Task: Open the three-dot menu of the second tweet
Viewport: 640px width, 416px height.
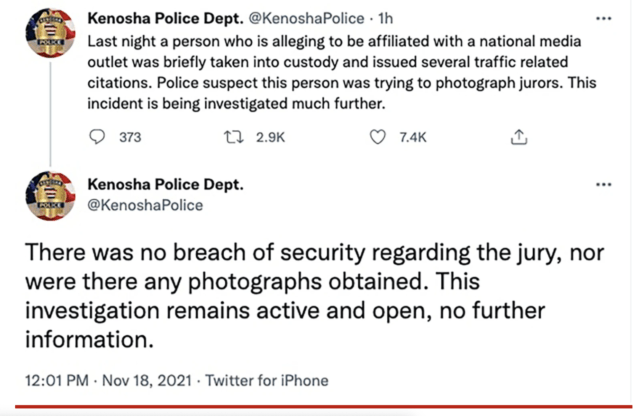Action: click(604, 185)
